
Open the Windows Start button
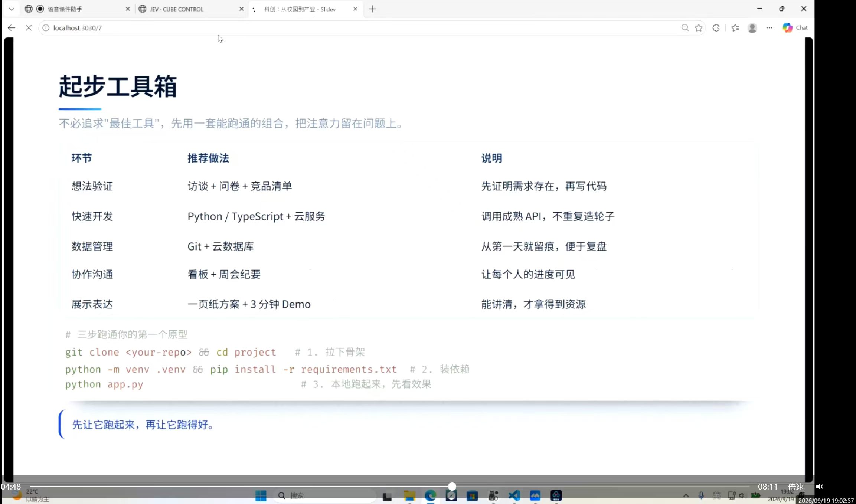pos(261,496)
